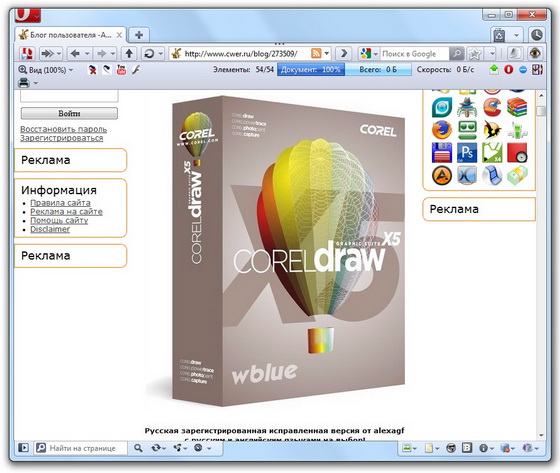Open the 'Помощь сайту' link
Screen dimensions: 560x473
[x=59, y=220]
